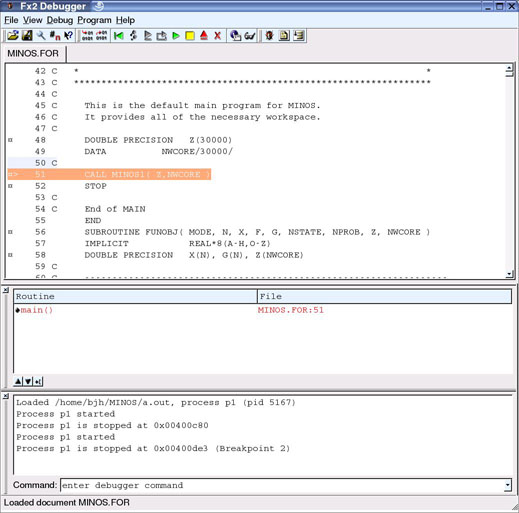The width and height of the screenshot is (519, 513).
Task: Activate the context help pointer icon
Action: pyautogui.click(x=68, y=35)
